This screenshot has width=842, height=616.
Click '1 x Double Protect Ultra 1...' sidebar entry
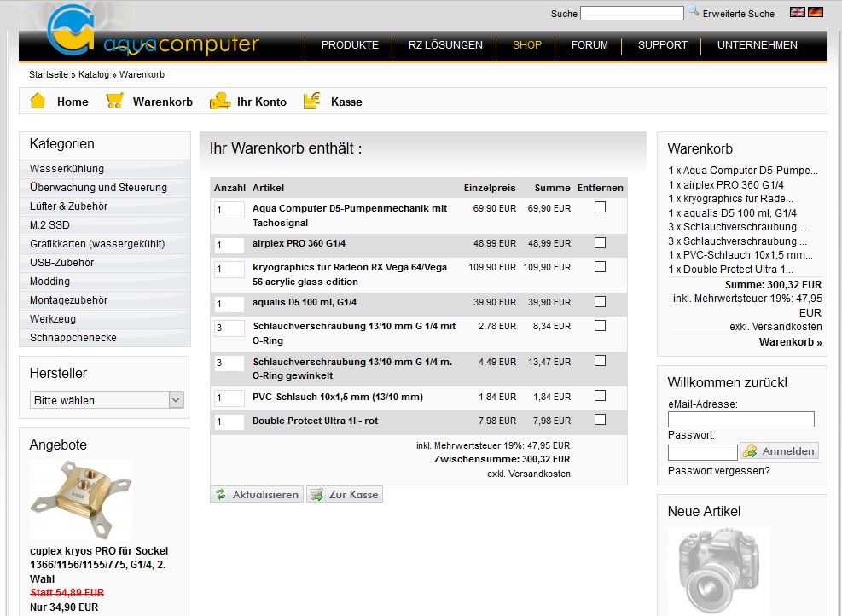(x=731, y=270)
